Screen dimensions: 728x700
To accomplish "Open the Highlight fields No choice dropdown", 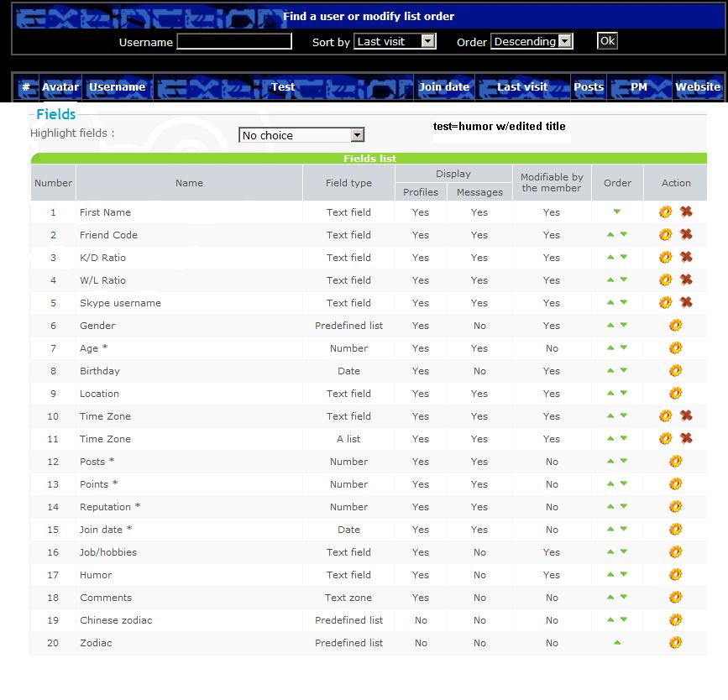I will click(301, 135).
